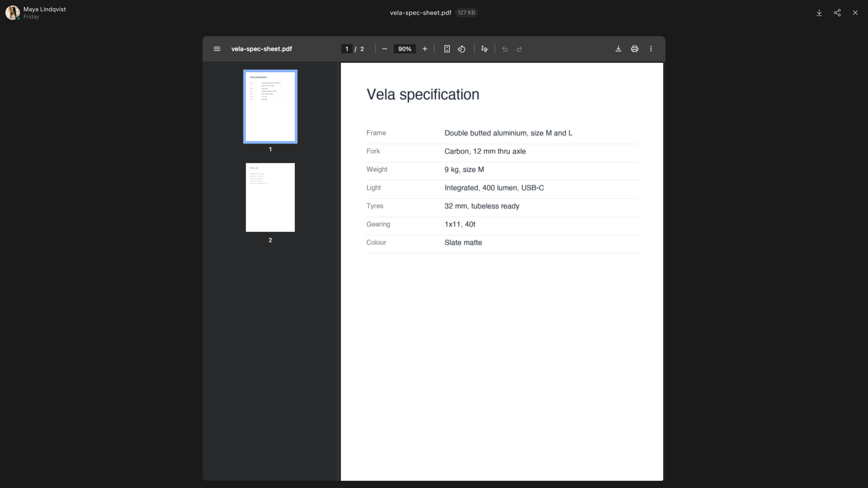Activate the draw annotation tool
This screenshot has height=488, width=868.
point(484,49)
